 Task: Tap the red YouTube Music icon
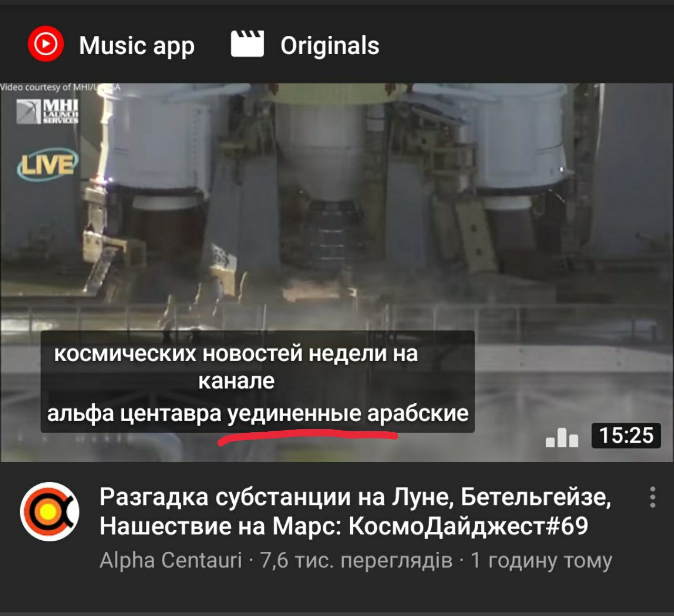(x=46, y=44)
